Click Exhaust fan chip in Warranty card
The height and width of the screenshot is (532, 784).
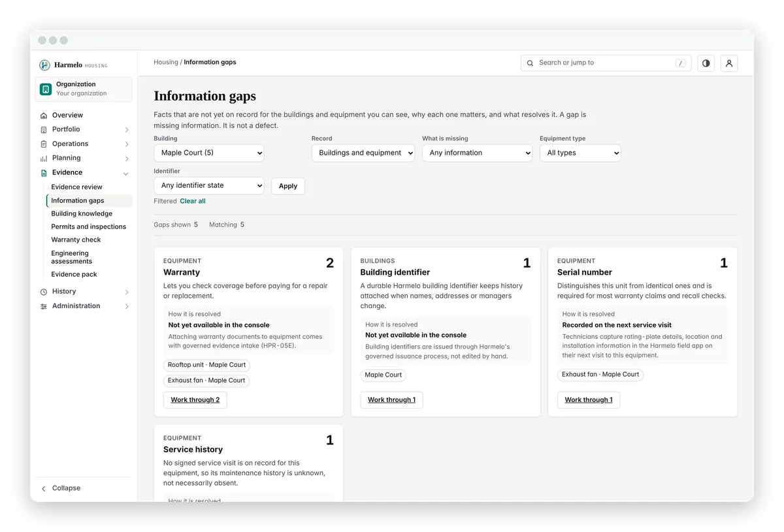click(206, 381)
